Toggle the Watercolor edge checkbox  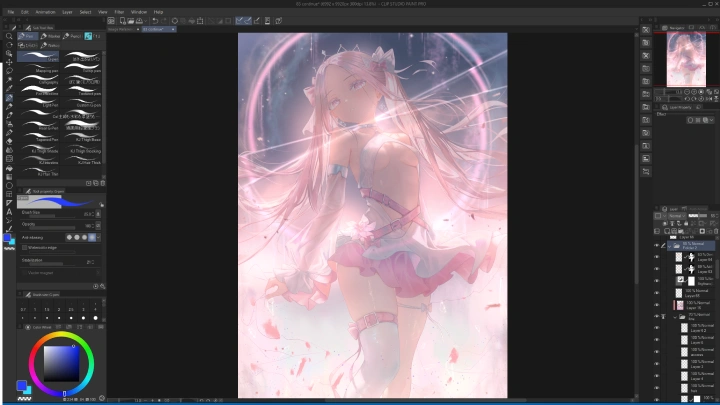click(24, 248)
